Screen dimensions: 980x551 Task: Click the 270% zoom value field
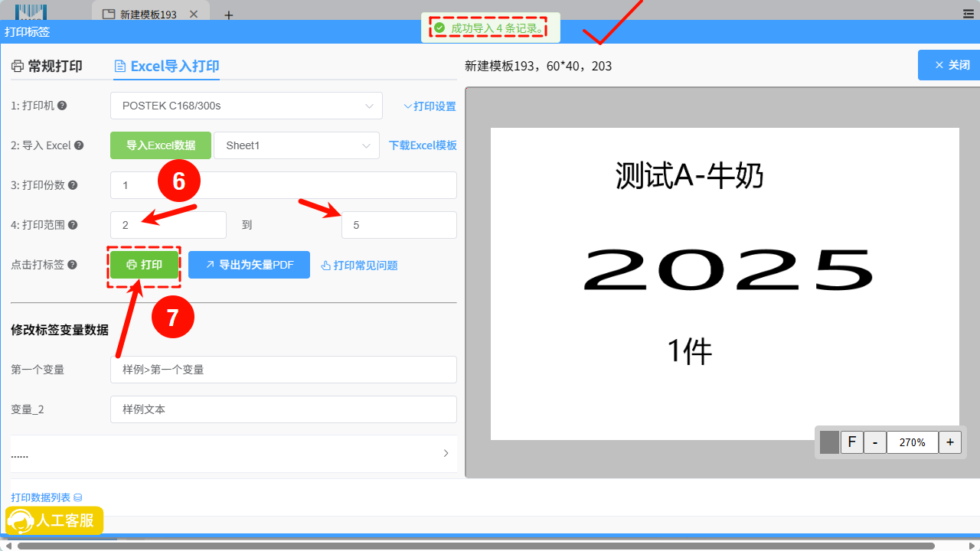pyautogui.click(x=913, y=442)
